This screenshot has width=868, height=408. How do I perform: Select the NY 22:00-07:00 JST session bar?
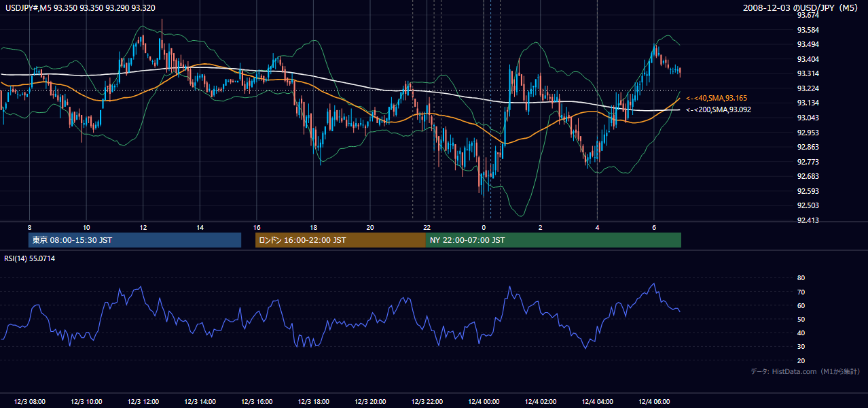(x=554, y=240)
